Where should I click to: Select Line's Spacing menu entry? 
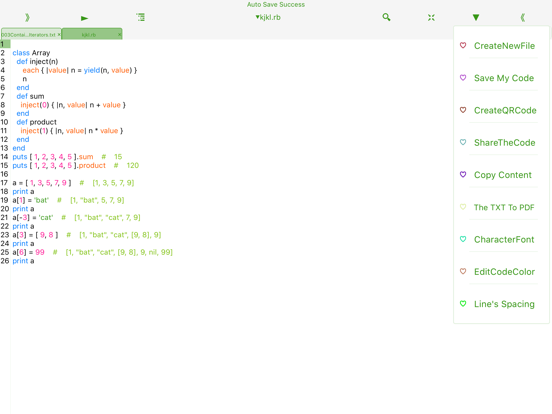(504, 304)
